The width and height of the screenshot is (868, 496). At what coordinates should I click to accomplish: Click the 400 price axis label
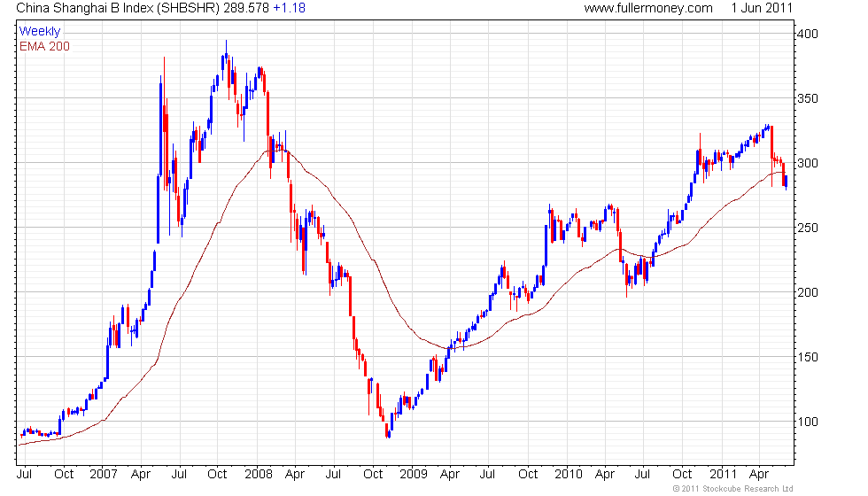[807, 34]
